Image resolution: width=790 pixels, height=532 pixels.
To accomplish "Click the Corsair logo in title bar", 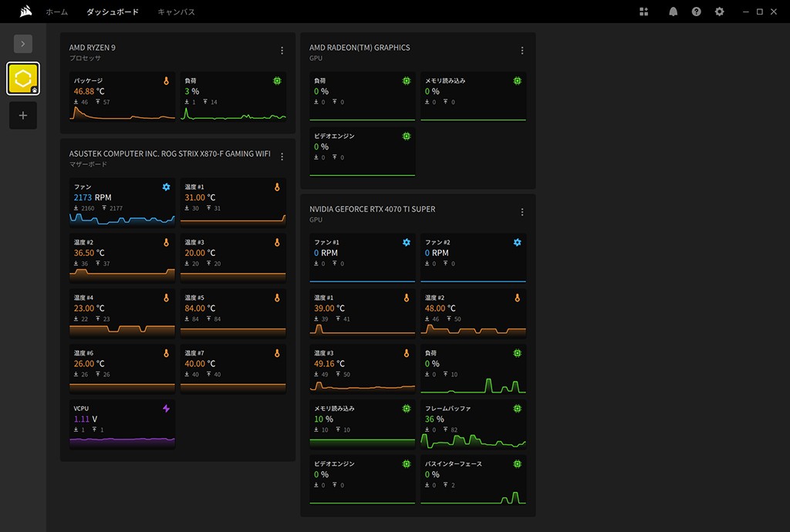I will click(x=25, y=12).
